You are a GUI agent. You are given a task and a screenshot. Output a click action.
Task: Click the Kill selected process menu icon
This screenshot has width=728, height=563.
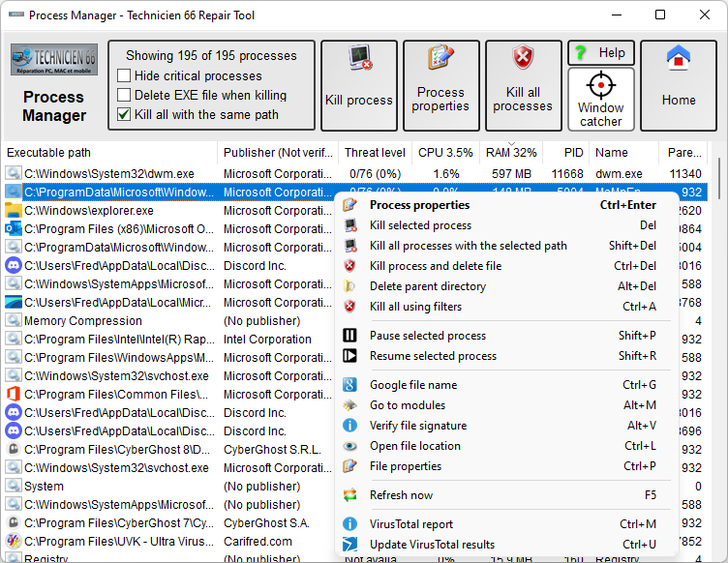pos(349,225)
